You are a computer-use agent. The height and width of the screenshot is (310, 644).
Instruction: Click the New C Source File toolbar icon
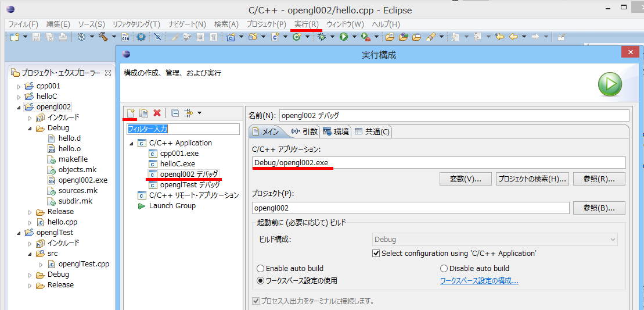click(x=275, y=37)
